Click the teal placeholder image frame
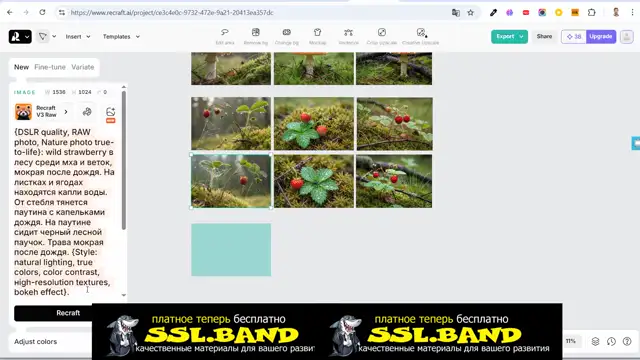The width and height of the screenshot is (640, 360). point(231,250)
